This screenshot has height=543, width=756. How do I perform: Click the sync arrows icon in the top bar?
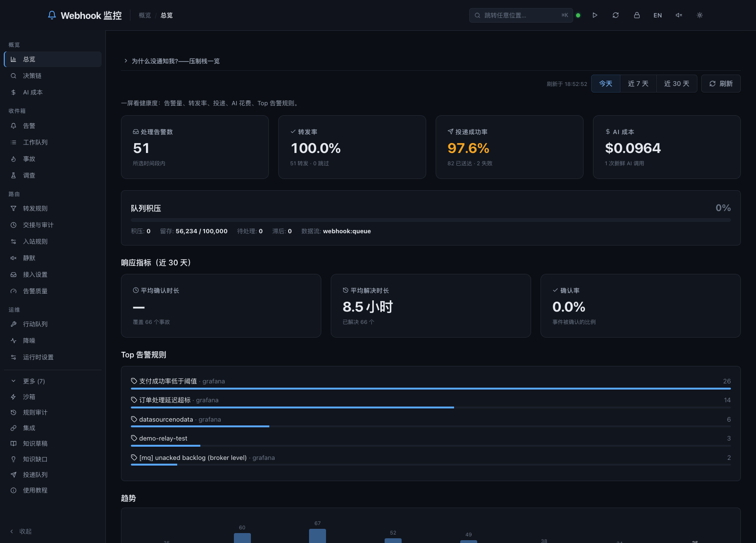(x=616, y=15)
